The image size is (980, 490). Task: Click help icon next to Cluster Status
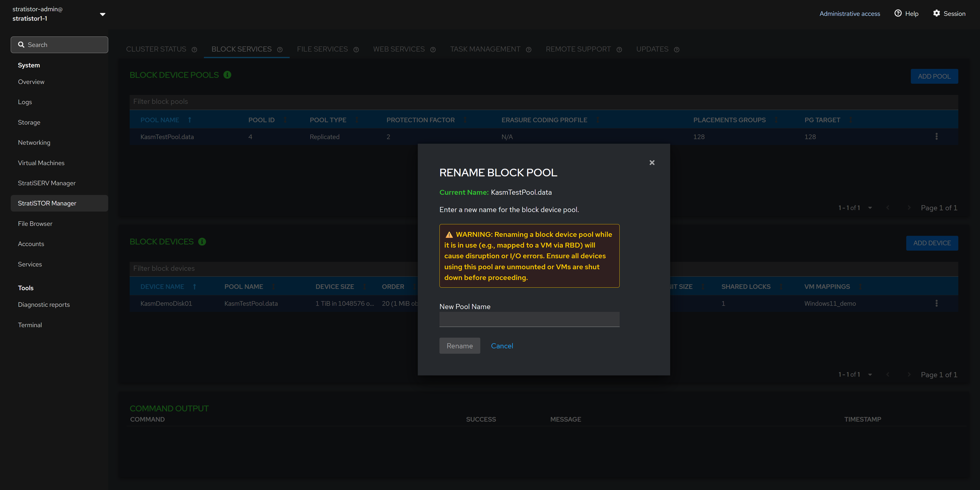(x=194, y=50)
